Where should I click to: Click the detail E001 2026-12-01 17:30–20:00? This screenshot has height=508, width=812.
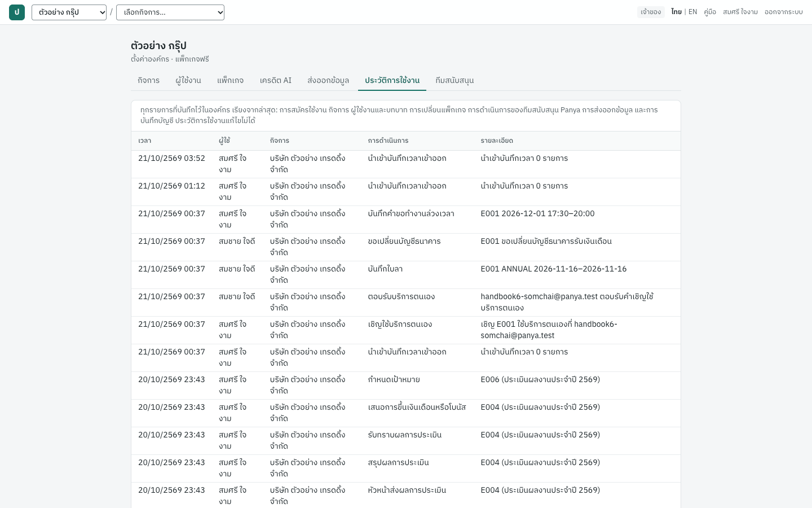coord(537,213)
